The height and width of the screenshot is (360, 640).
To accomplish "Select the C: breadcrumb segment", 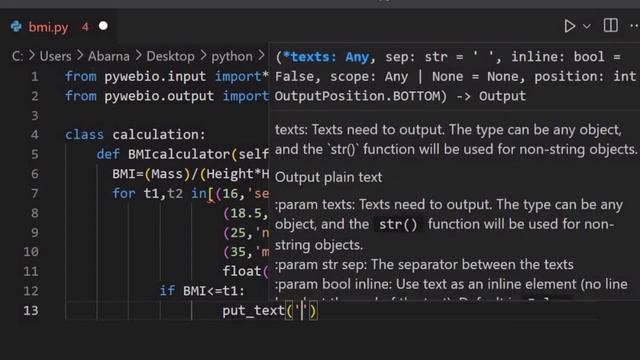I will tap(17, 56).
